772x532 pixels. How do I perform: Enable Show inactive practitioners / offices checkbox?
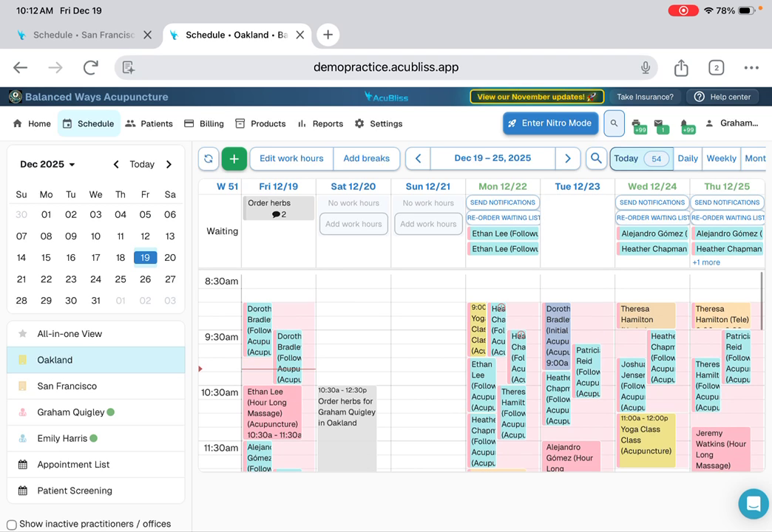[12, 525]
